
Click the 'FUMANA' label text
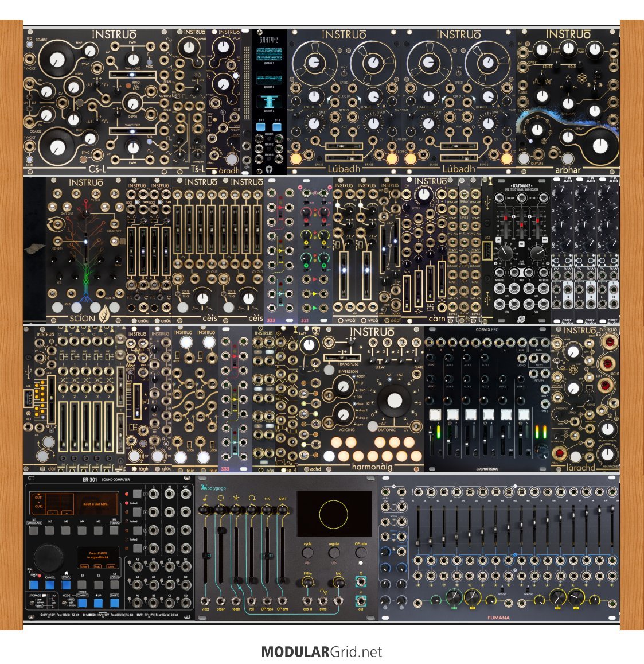pyautogui.click(x=498, y=618)
